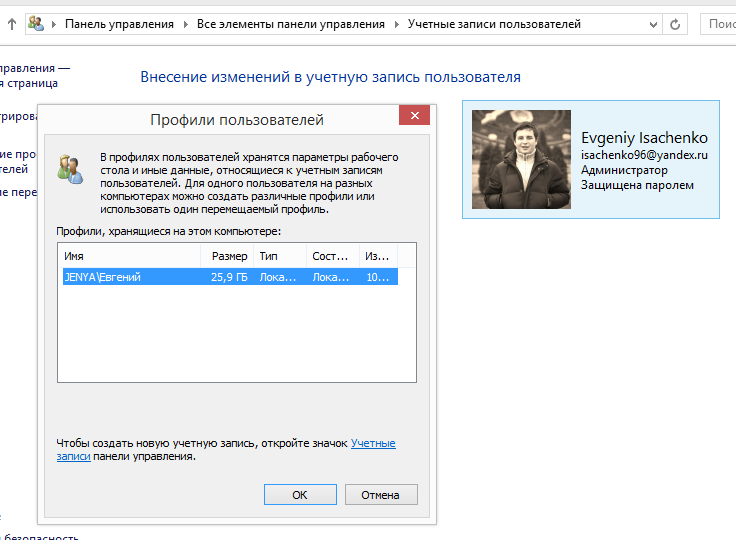Click the search field in Control Panel

coord(718,24)
